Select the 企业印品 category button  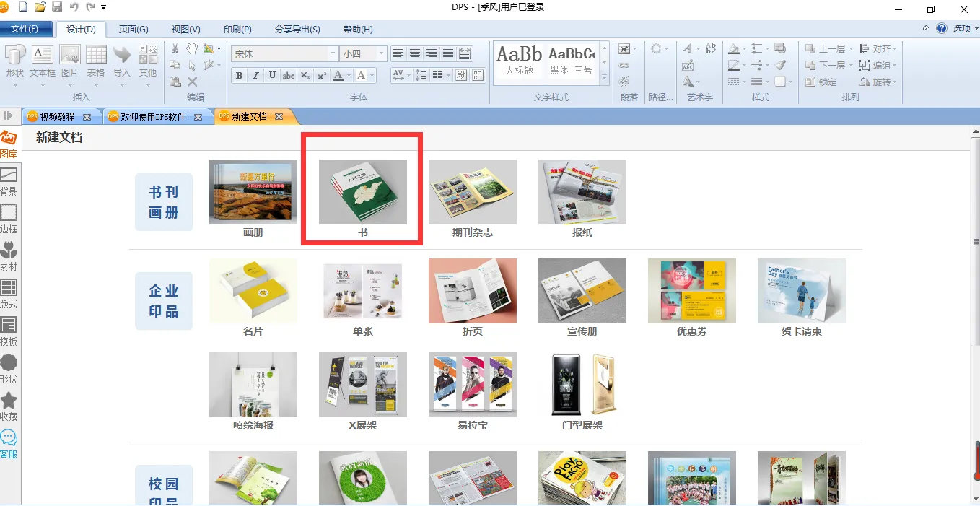coord(164,301)
